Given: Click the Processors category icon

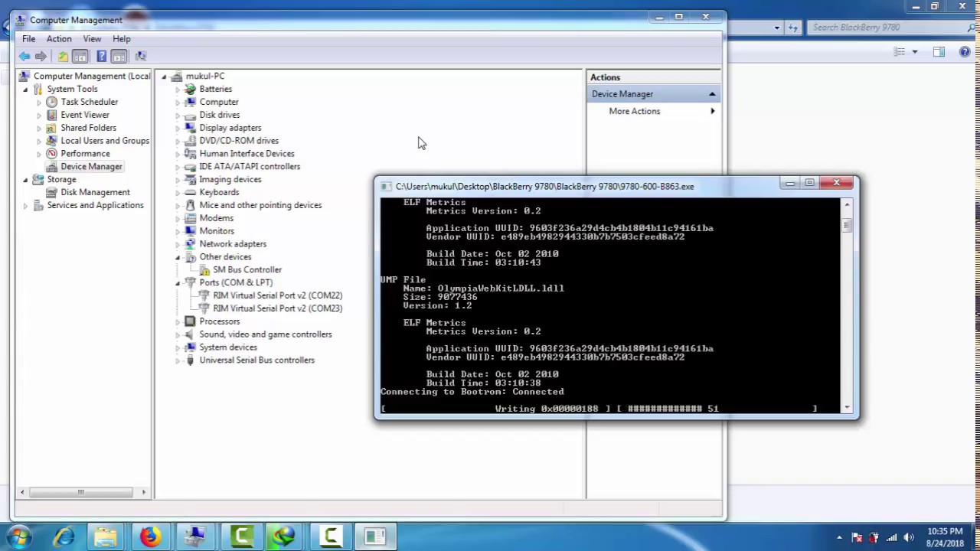Looking at the screenshot, I should pos(190,321).
